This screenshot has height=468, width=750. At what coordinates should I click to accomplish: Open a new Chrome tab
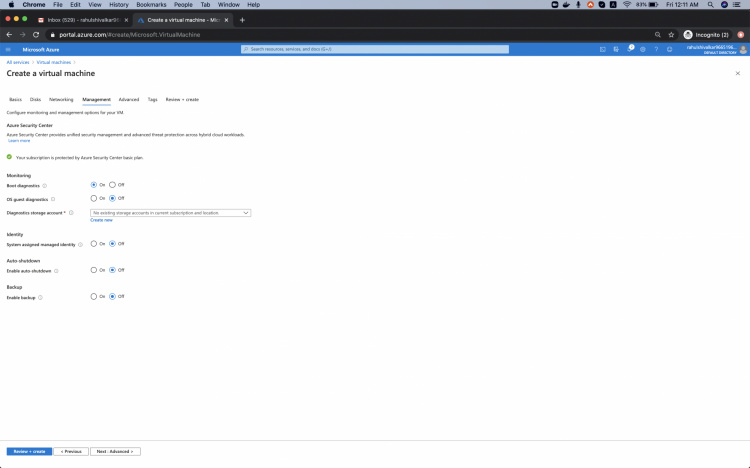242,20
